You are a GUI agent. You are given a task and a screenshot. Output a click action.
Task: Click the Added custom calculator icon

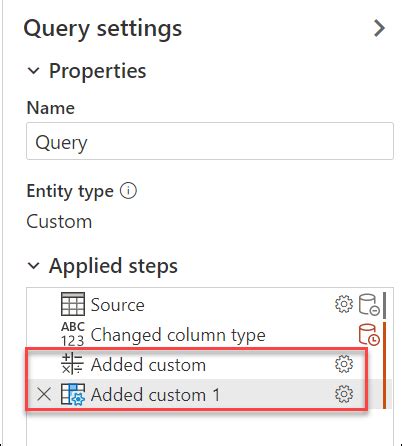tap(72, 364)
